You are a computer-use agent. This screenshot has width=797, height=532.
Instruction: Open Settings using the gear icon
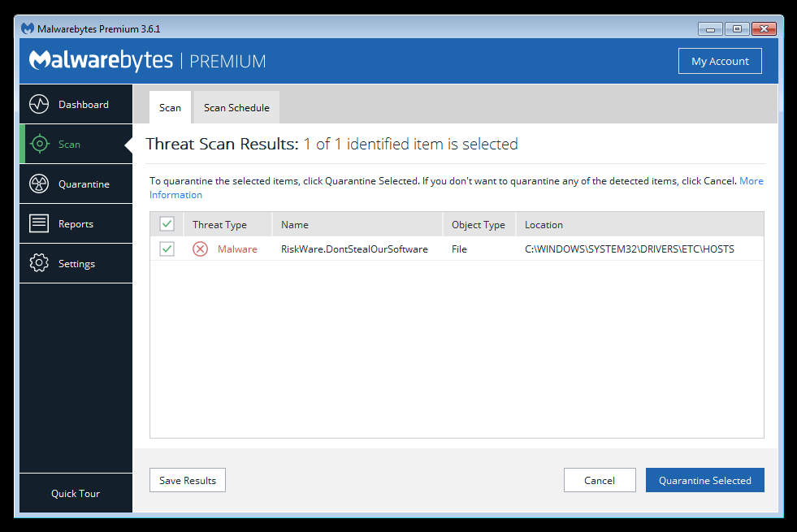click(x=39, y=264)
